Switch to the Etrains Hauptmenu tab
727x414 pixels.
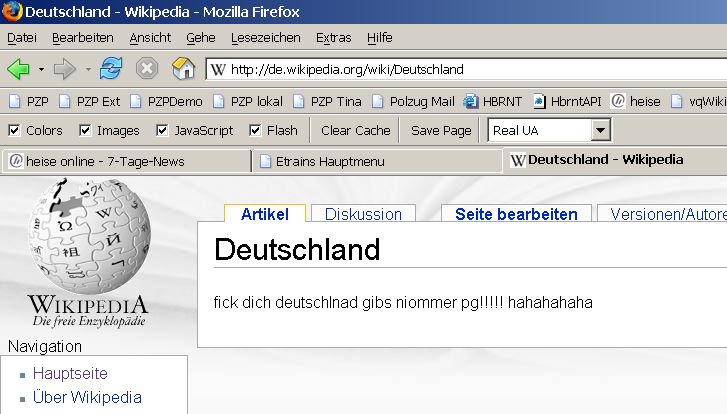pyautogui.click(x=375, y=161)
